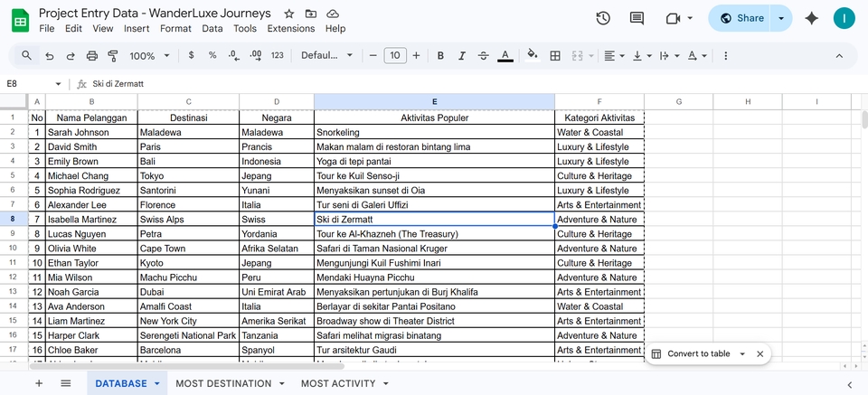The image size is (868, 395).
Task: Increase decimal places
Action: tap(256, 55)
